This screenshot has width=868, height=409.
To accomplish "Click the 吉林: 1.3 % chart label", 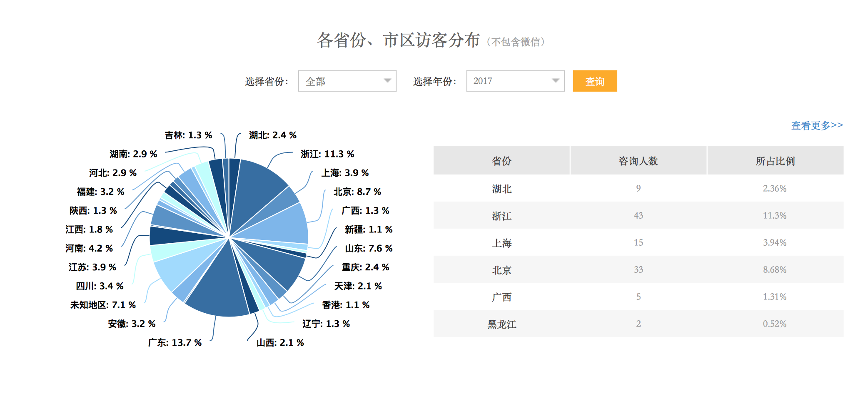I will pos(188,135).
